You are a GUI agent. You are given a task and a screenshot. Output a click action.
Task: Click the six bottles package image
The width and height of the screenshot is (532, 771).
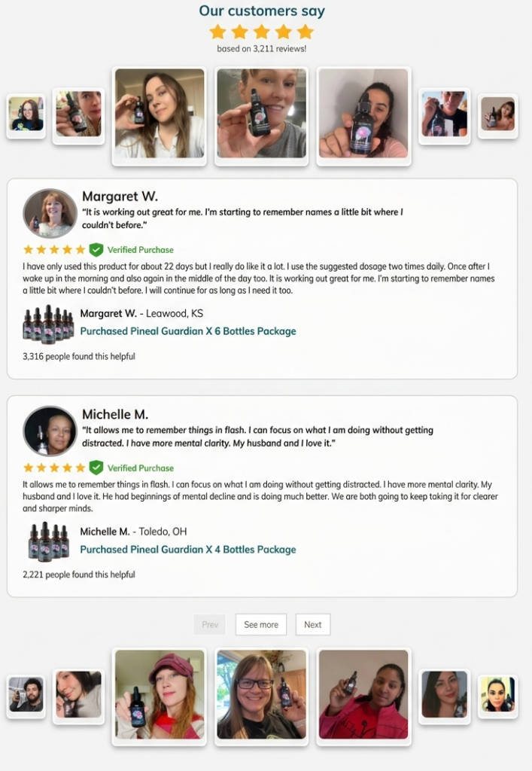(x=48, y=324)
